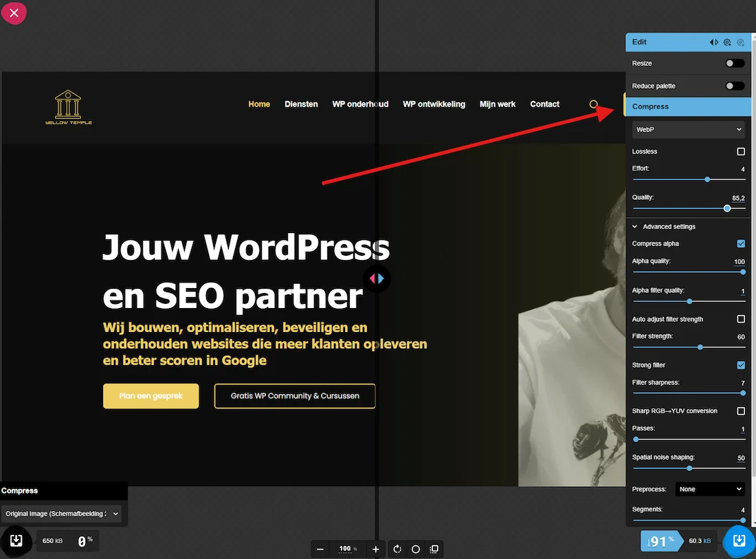This screenshot has height=559, width=756.
Task: Save current side settings with the gear icon
Action: click(x=727, y=42)
